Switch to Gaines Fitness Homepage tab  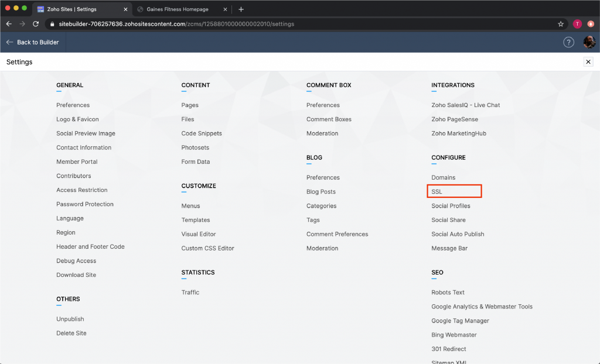pos(177,9)
